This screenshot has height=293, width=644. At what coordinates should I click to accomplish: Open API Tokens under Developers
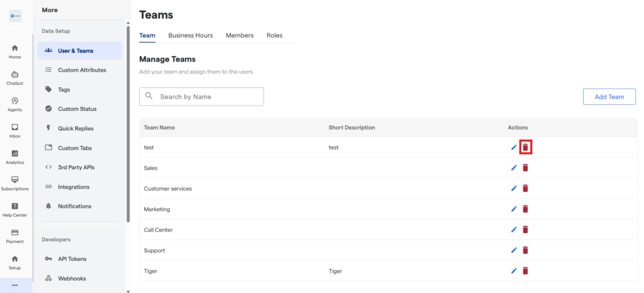tap(72, 258)
